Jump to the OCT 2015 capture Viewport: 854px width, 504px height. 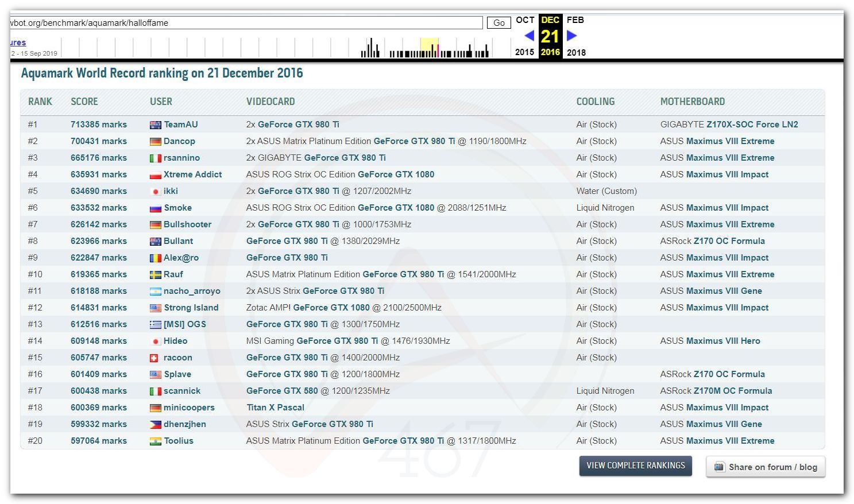[524, 20]
